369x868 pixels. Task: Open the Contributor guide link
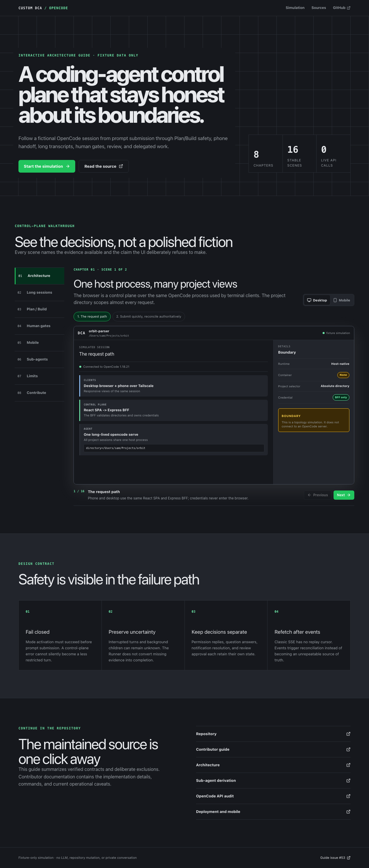273,749
